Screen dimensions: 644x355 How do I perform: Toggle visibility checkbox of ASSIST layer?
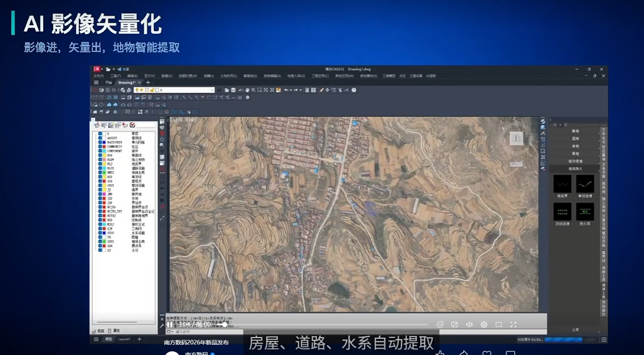click(100, 138)
